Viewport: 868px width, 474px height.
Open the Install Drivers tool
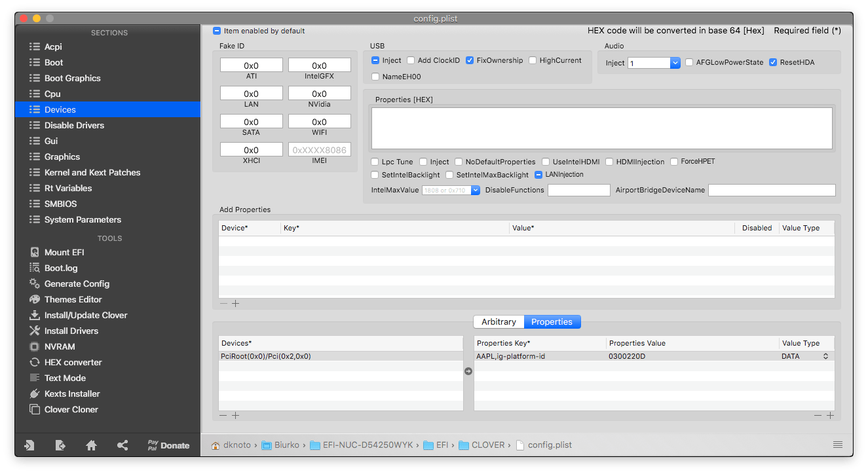pyautogui.click(x=71, y=331)
